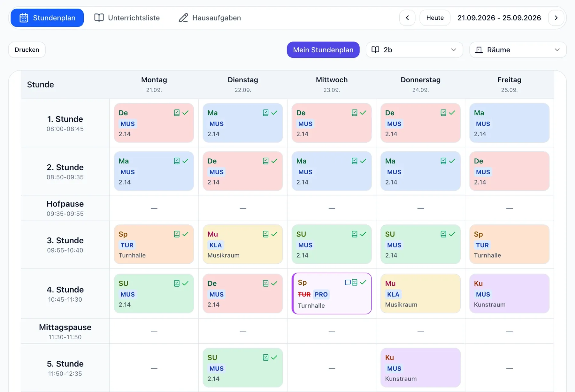The height and width of the screenshot is (392, 575).
Task: Open the Hausaufgaben tab
Action: tap(210, 18)
